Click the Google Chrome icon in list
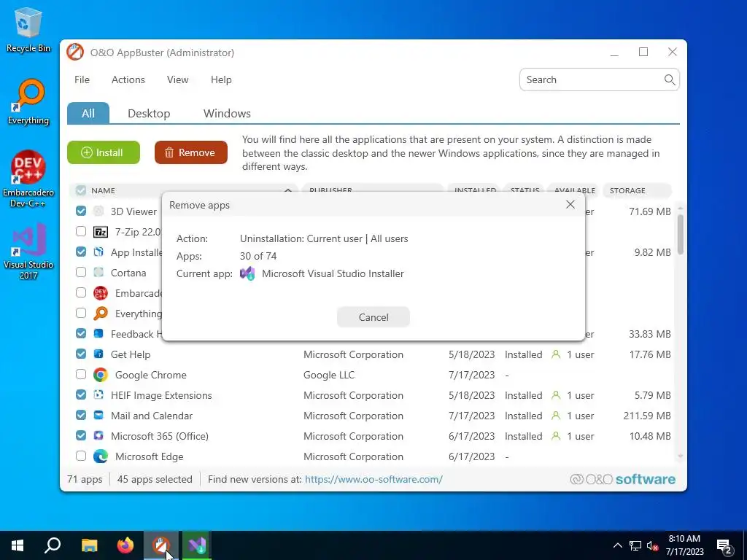The image size is (747, 560). [x=101, y=375]
